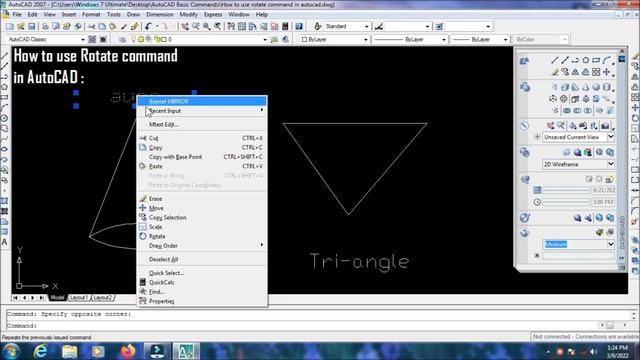Select the Zoom Window tool
The height and width of the screenshot is (360, 640).
tap(207, 27)
